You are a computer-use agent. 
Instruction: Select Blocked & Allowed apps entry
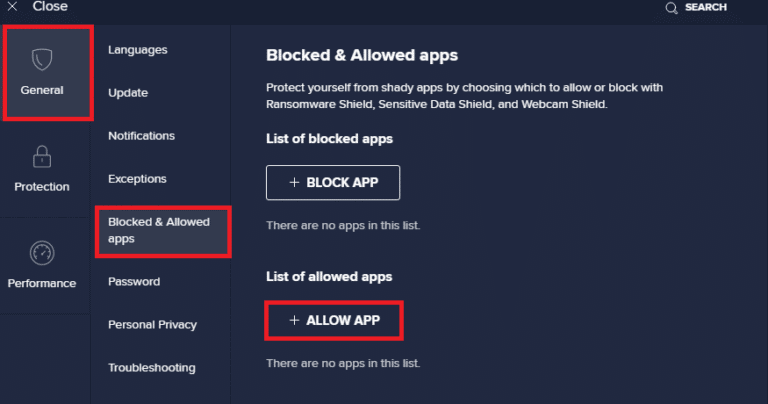[x=159, y=230]
